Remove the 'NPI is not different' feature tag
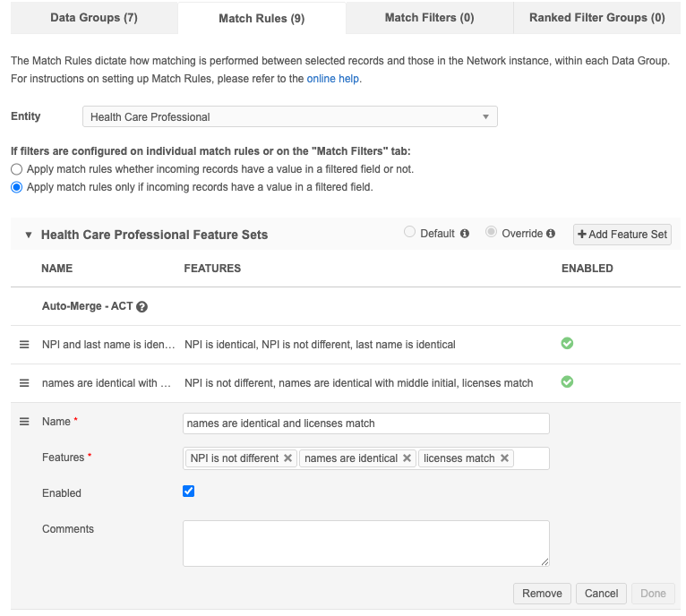 pos(288,458)
